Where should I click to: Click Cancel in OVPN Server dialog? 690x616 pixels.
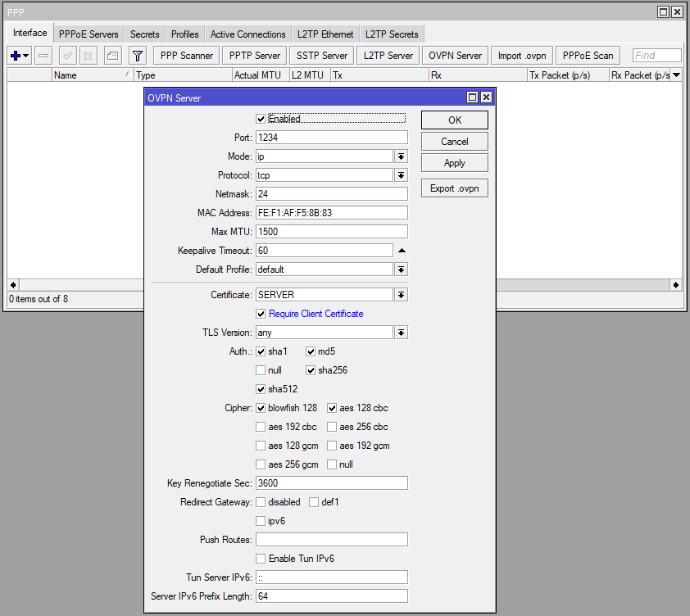pos(455,142)
